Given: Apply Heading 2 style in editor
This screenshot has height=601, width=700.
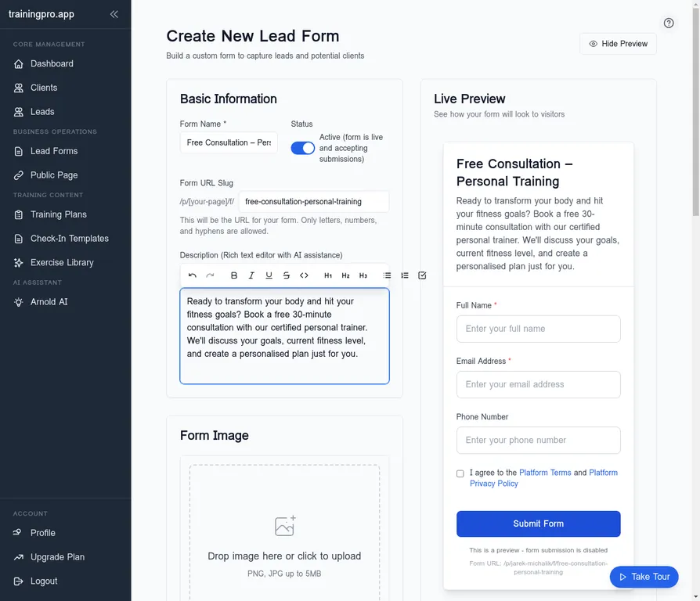Looking at the screenshot, I should [345, 275].
